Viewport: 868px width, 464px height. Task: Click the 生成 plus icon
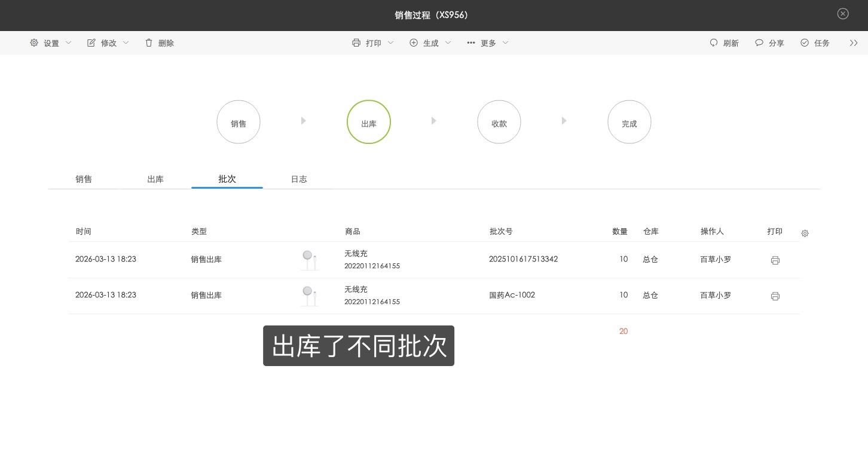point(414,42)
